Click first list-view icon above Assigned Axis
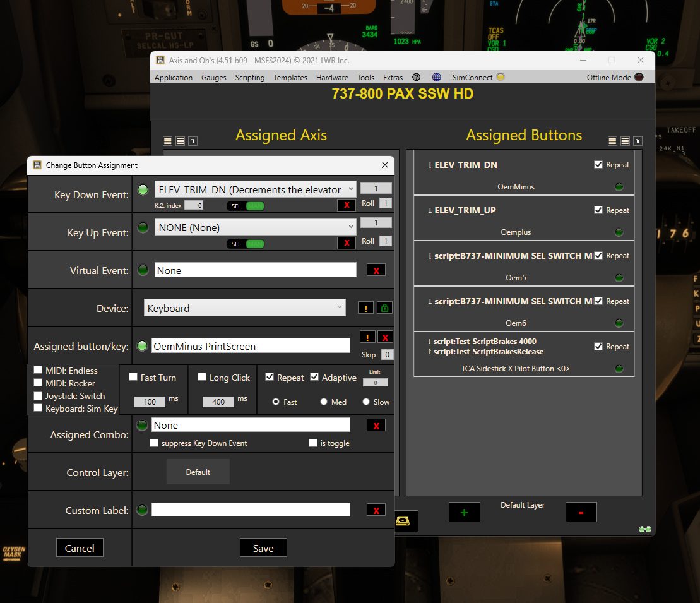 click(167, 141)
